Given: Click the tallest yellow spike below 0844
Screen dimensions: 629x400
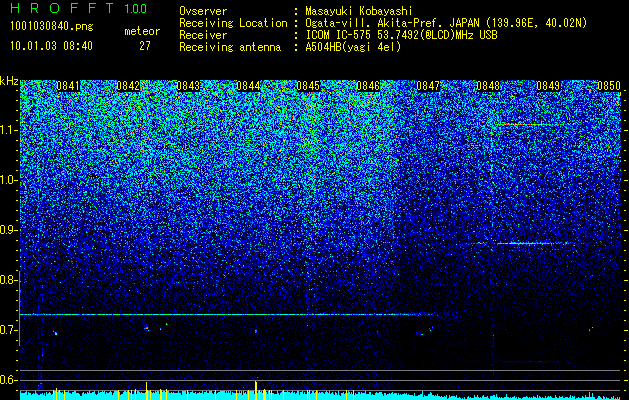Looking at the screenshot, I should 256,390.
